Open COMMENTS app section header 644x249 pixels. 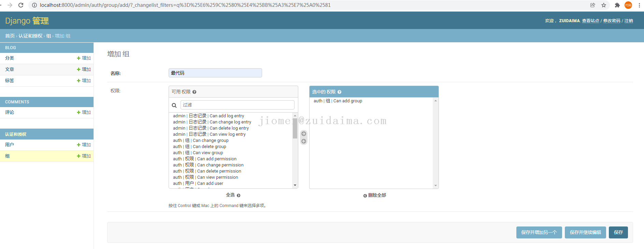tap(17, 102)
